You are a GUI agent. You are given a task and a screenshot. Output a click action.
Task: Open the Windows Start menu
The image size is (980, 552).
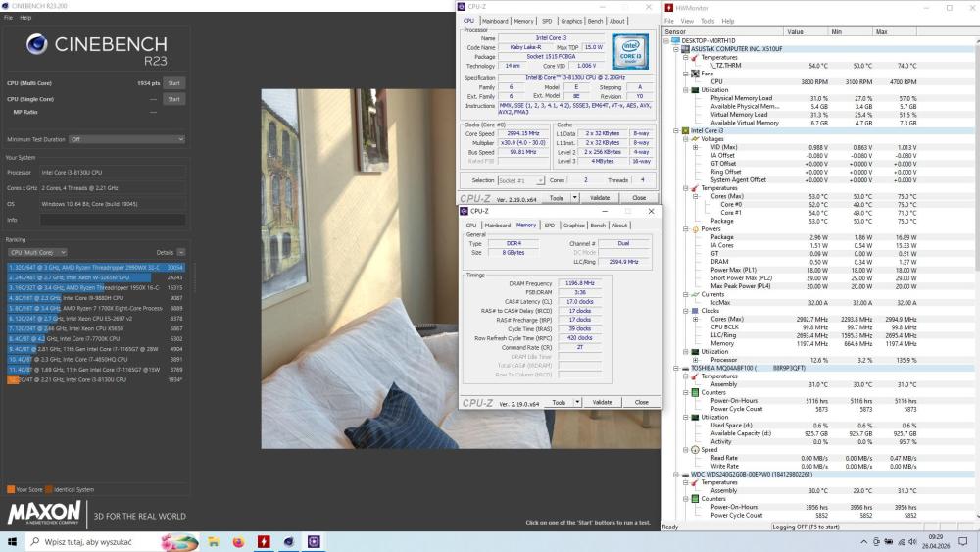tap(12, 542)
